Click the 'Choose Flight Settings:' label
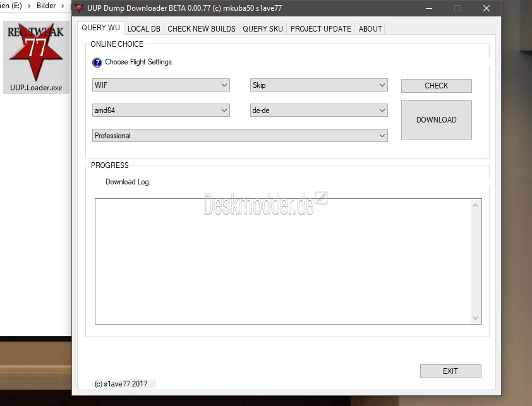The height and width of the screenshot is (406, 532). pos(139,62)
